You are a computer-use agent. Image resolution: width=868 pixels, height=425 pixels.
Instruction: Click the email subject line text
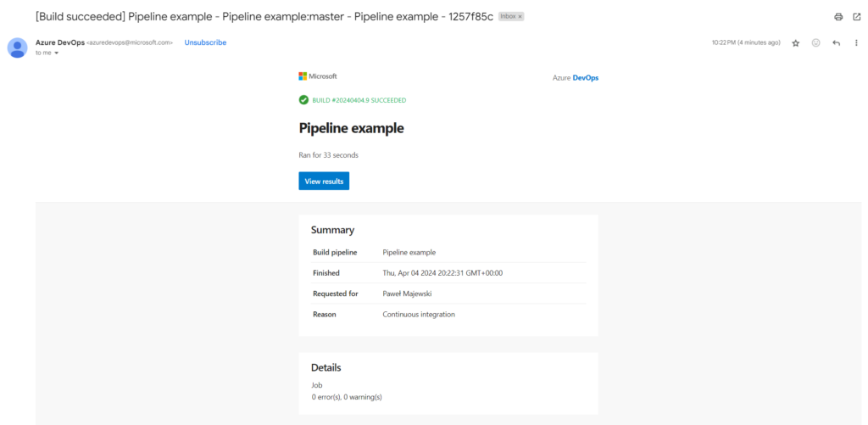click(263, 16)
